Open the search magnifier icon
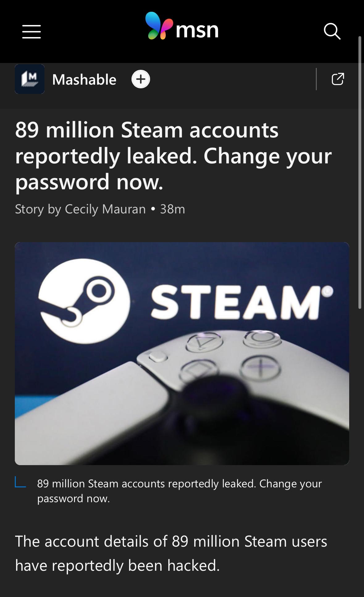364x597 pixels. coord(332,31)
